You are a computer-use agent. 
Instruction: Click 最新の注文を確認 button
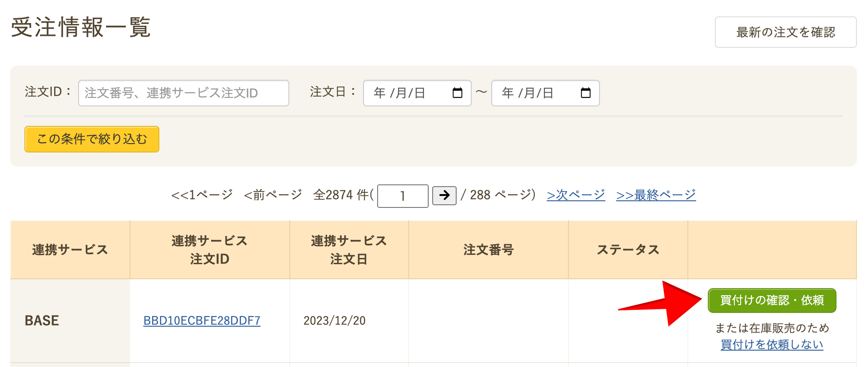[785, 32]
